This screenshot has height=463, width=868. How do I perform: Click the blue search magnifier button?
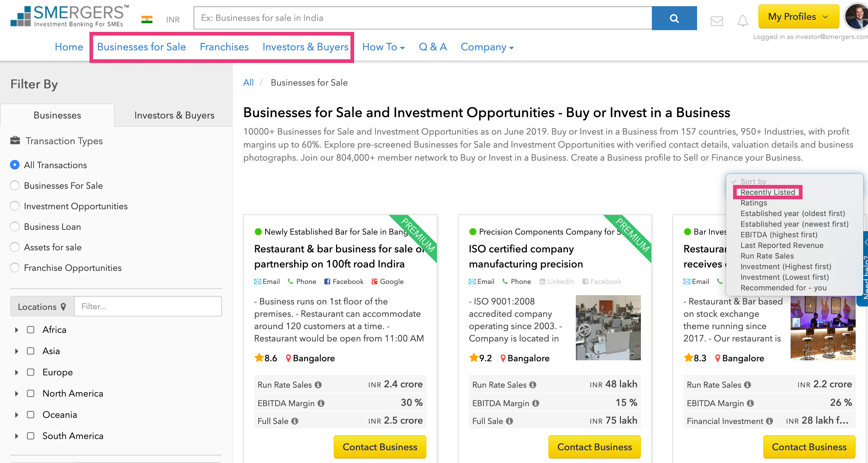click(x=674, y=18)
